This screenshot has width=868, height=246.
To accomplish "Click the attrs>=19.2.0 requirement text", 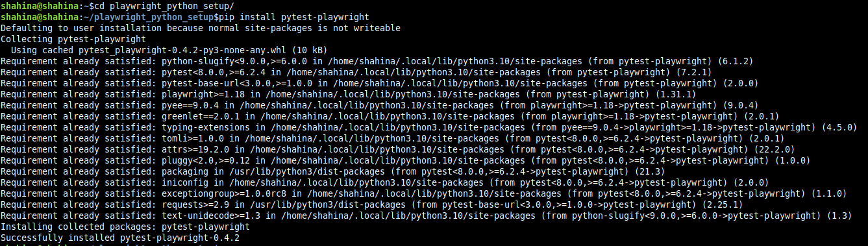I will pyautogui.click(x=195, y=149).
